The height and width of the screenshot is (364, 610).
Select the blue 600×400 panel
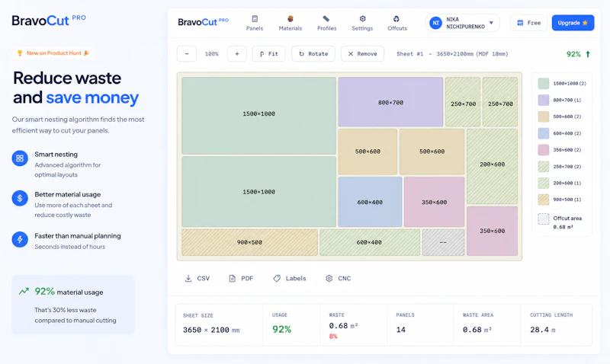370,202
